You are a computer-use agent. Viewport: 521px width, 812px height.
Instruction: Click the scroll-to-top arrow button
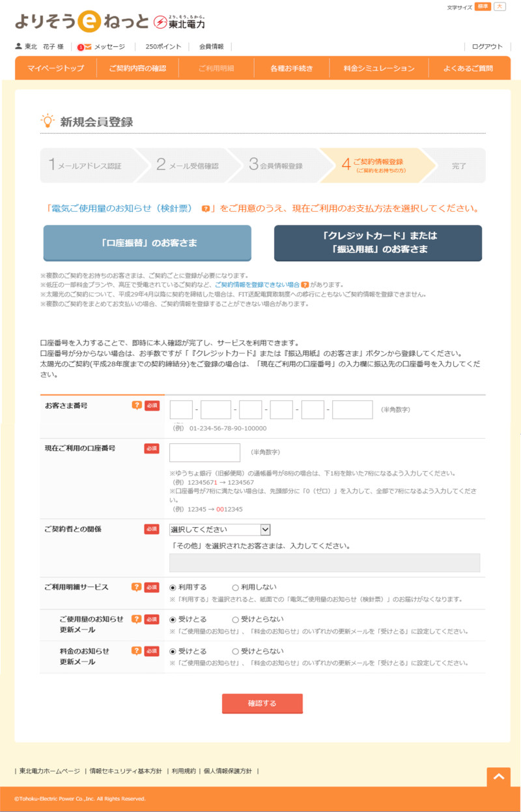(x=498, y=777)
